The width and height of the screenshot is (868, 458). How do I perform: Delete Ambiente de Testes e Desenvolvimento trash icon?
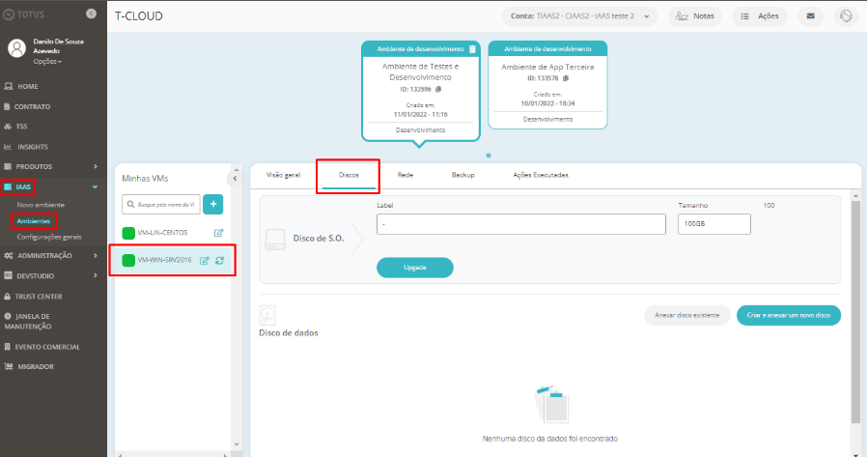click(x=472, y=49)
